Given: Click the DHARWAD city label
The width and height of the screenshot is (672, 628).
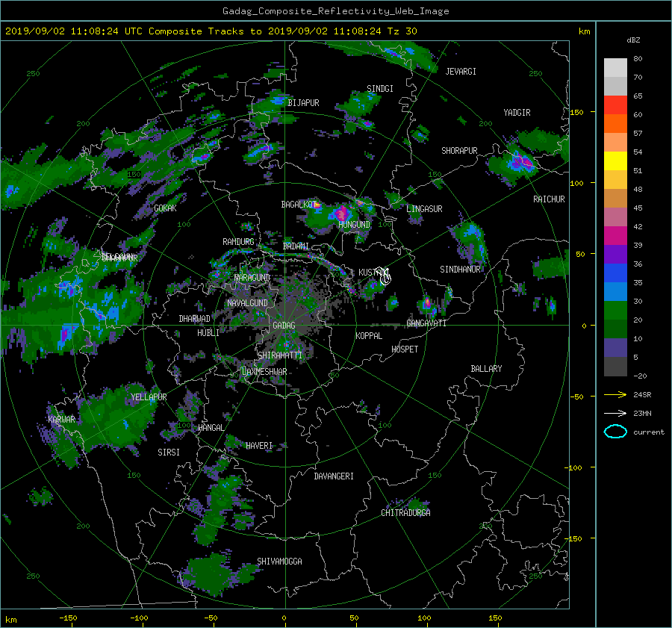Looking at the screenshot, I should tap(195, 319).
